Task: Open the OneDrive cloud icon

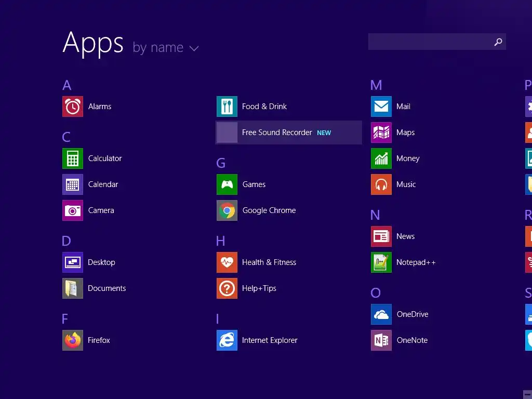Action: click(x=381, y=314)
